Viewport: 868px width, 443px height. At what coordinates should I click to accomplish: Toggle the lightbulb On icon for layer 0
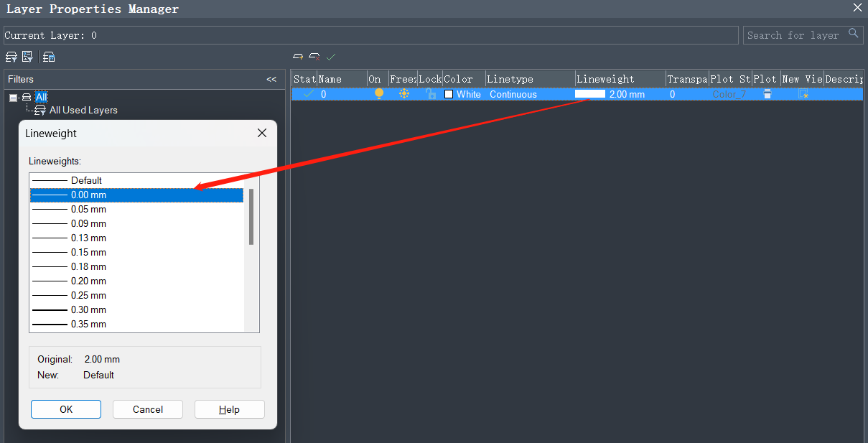[379, 94]
